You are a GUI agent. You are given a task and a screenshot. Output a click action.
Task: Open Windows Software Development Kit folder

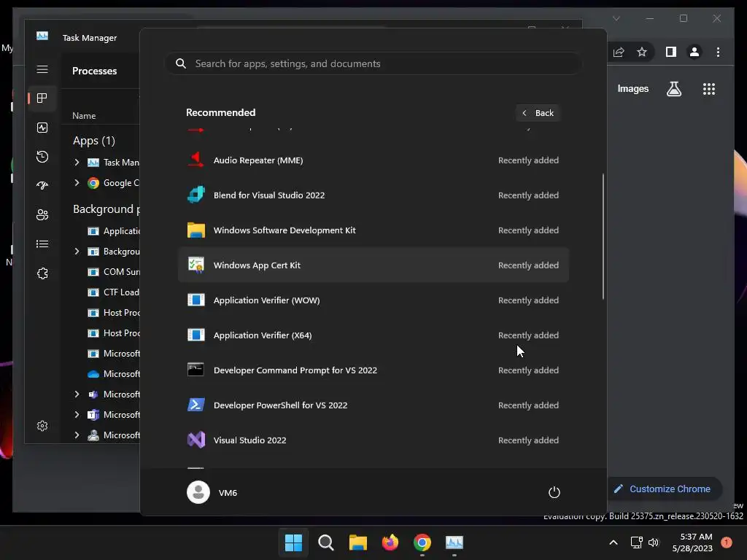coord(373,230)
